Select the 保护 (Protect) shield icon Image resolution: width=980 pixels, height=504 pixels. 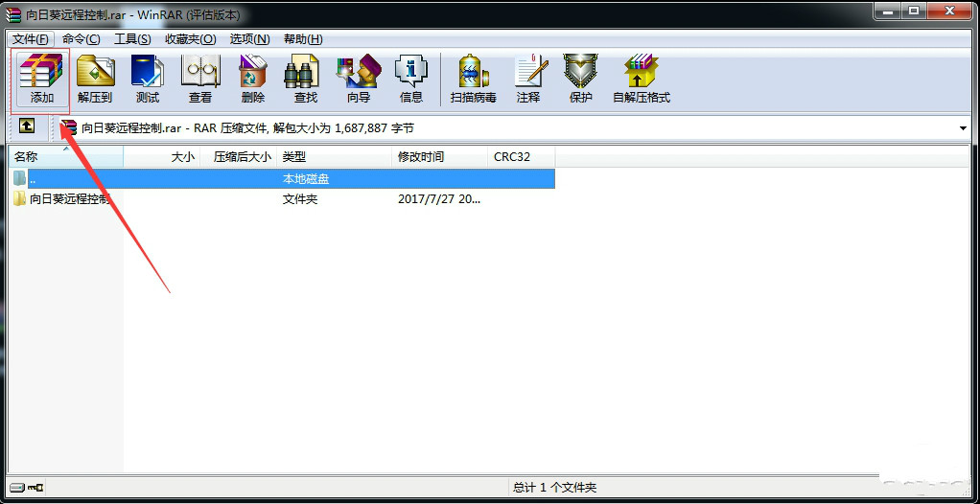click(x=581, y=80)
